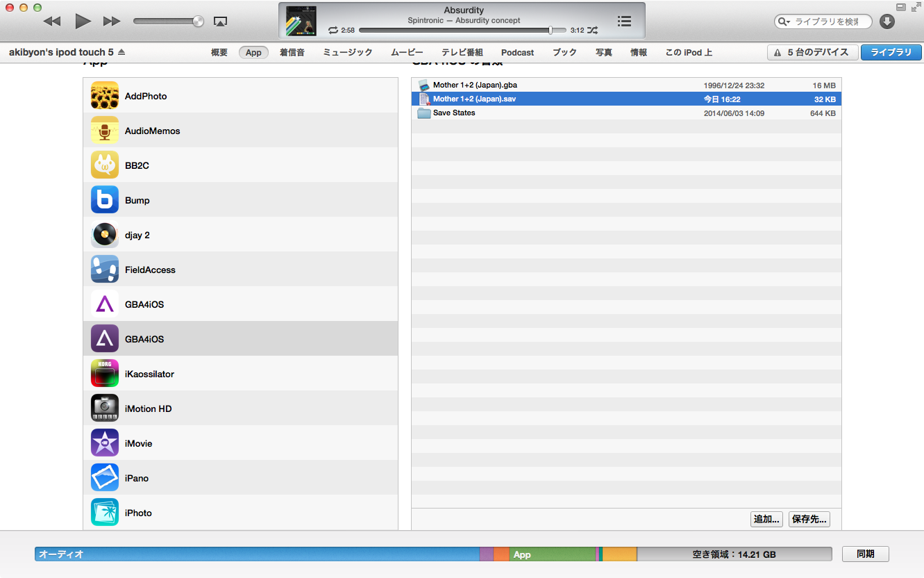Image resolution: width=924 pixels, height=578 pixels.
Task: Click the downloads arrow icon
Action: coord(887,22)
